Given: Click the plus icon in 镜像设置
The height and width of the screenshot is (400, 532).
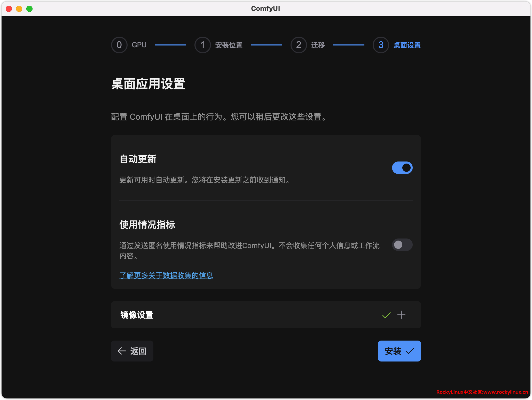Looking at the screenshot, I should [x=401, y=315].
